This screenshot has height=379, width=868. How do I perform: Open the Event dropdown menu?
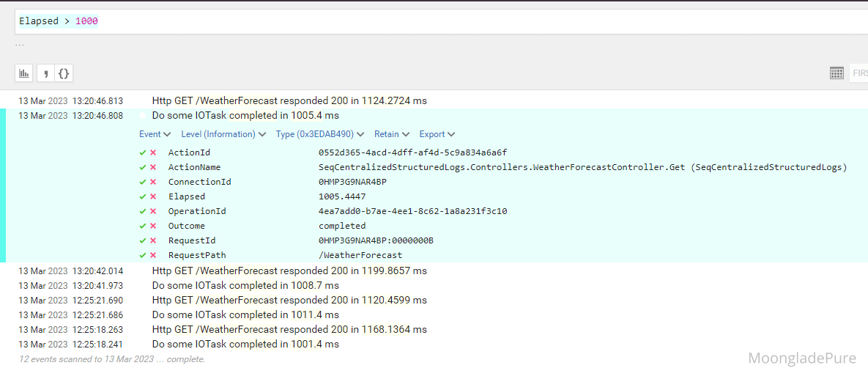coord(155,134)
